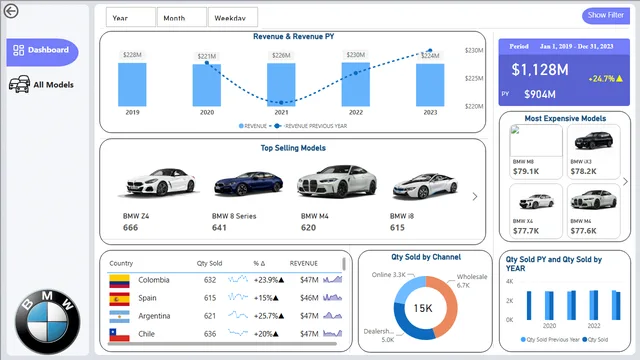Viewport: 640px width, 360px height.
Task: Click Spain's revenue sparkline
Action: click(x=333, y=298)
